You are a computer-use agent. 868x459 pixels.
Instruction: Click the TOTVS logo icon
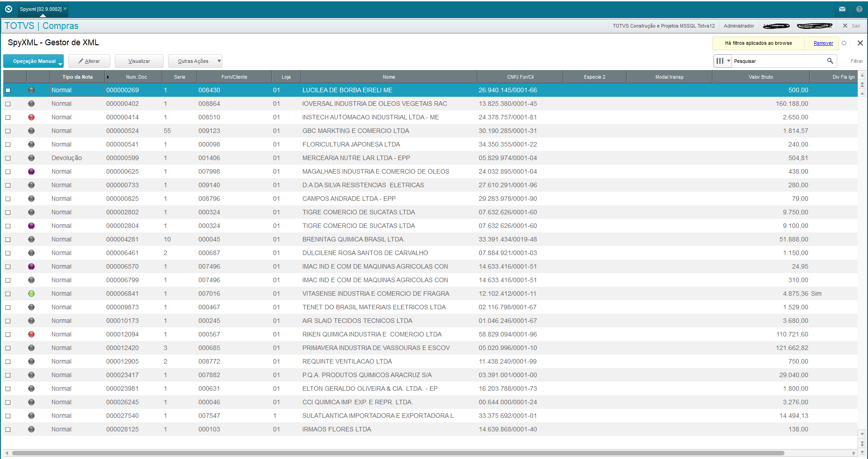8,9
